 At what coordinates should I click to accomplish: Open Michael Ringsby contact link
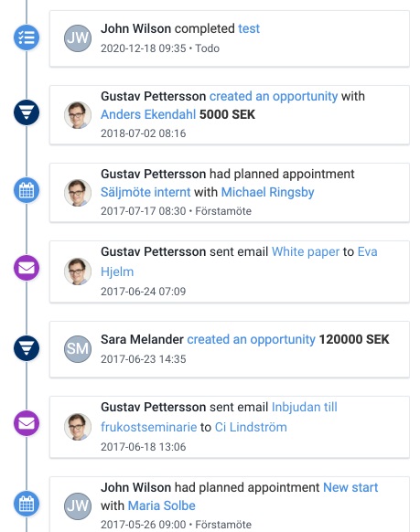[267, 192]
